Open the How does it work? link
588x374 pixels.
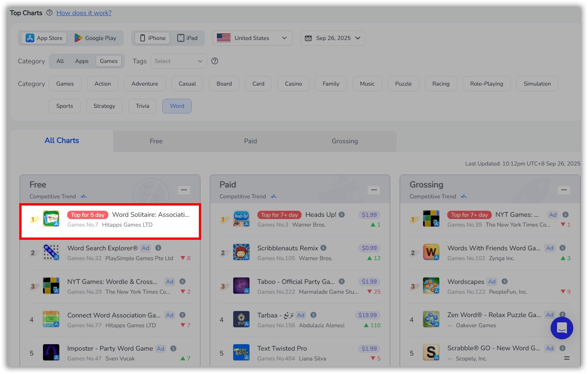(84, 13)
